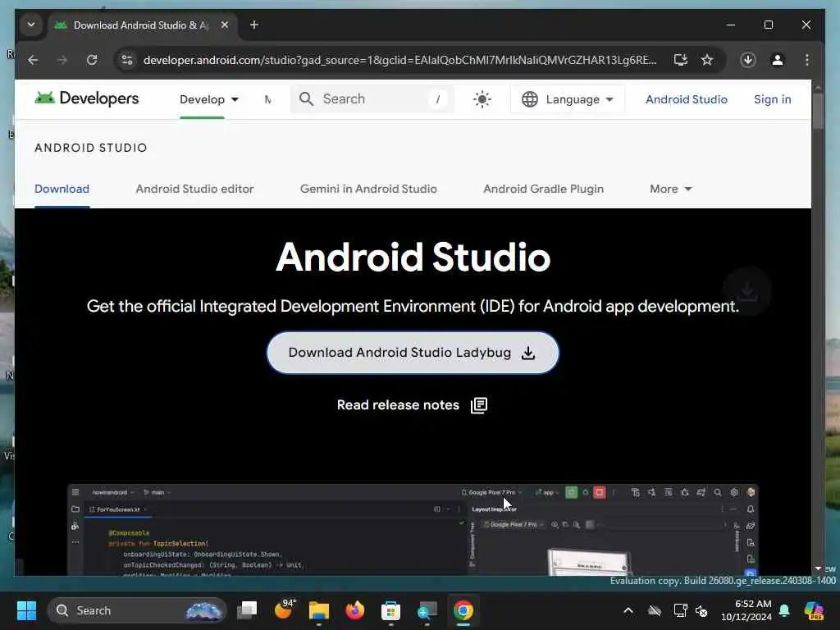The image size is (840, 630).
Task: Open the Copilot preview icon
Action: point(814,610)
